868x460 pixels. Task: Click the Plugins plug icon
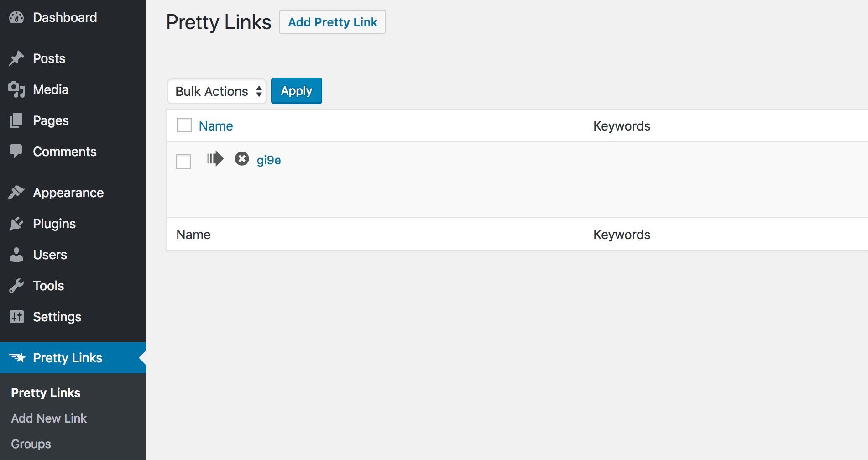pos(16,224)
